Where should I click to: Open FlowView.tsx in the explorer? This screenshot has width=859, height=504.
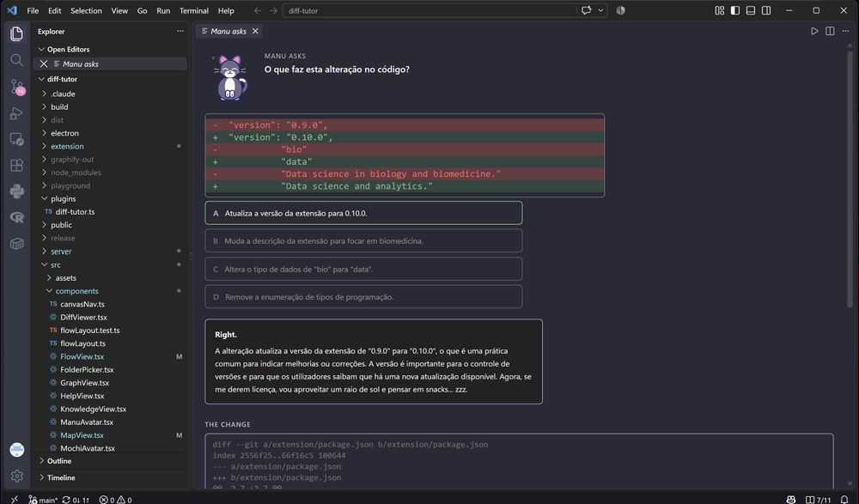tap(111, 356)
